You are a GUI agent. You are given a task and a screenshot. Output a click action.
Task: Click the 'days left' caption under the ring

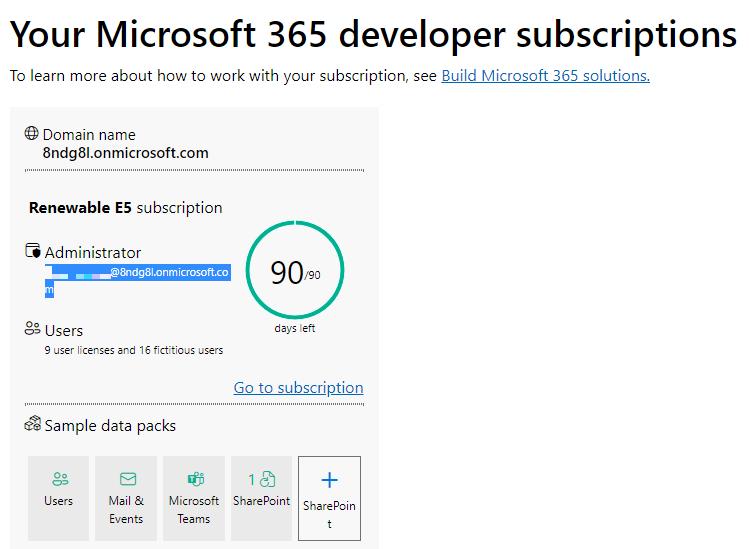294,328
